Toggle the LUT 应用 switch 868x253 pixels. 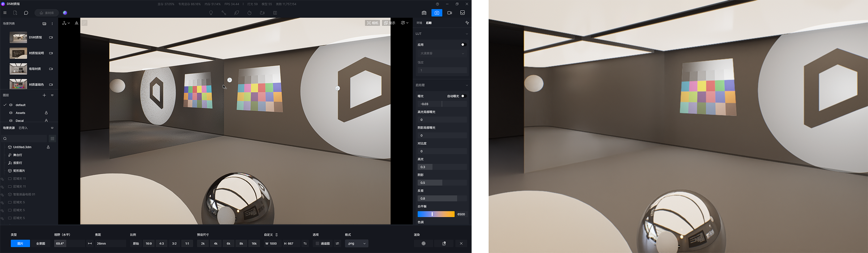463,44
